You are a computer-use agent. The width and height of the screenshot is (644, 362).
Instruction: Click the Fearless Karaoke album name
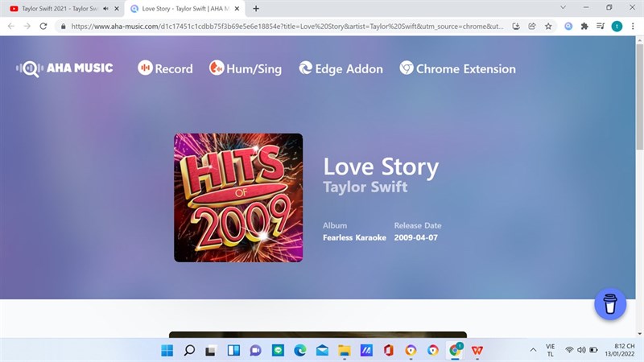pos(354,237)
